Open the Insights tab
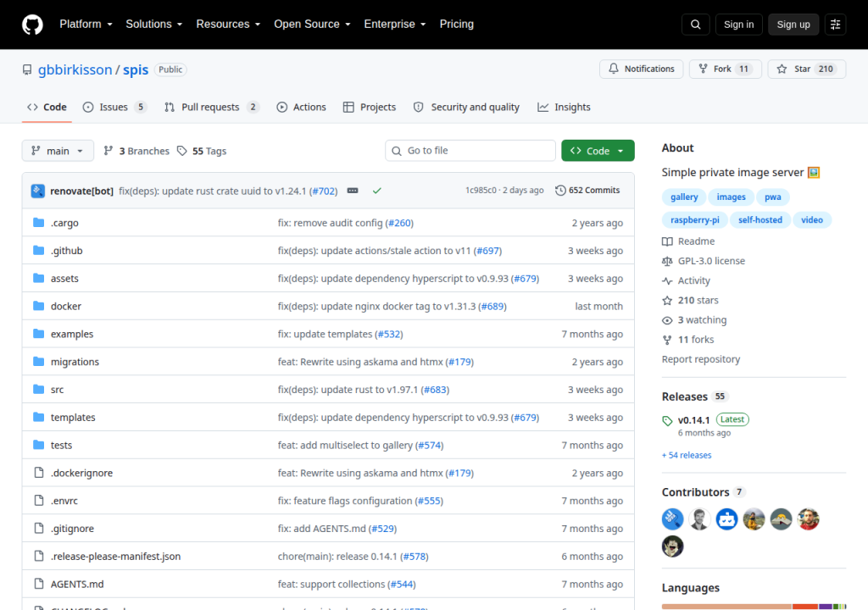Viewport: 868px width, 610px height. coord(564,108)
